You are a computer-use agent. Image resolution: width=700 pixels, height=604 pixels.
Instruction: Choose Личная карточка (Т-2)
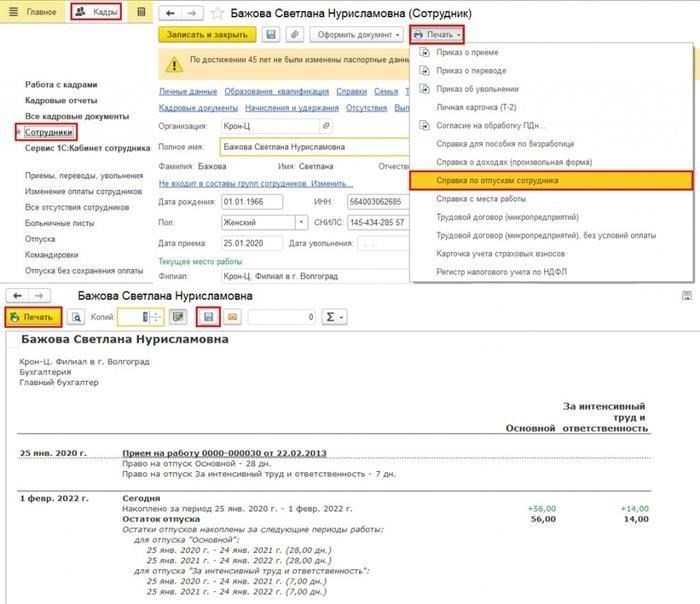point(476,108)
